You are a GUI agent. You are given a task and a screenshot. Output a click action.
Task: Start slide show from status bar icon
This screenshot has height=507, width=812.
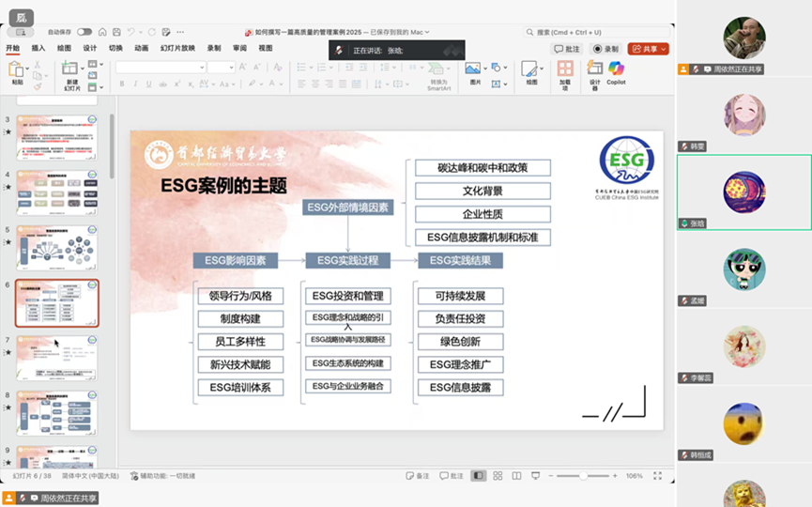click(535, 476)
